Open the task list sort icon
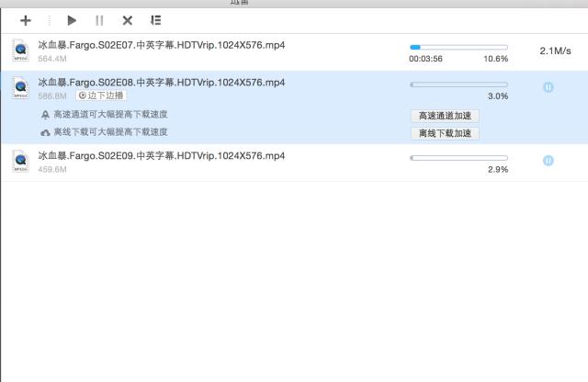Image resolution: width=588 pixels, height=382 pixels. [x=155, y=20]
